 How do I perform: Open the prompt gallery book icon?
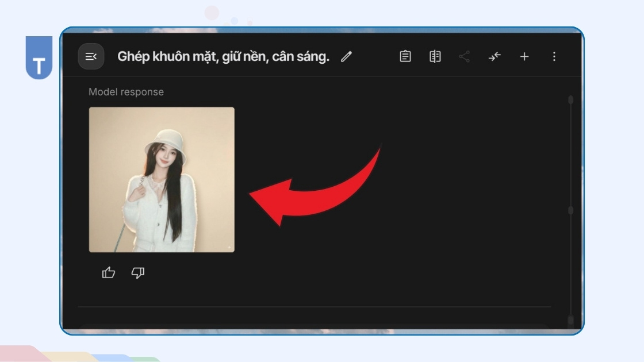(x=435, y=56)
